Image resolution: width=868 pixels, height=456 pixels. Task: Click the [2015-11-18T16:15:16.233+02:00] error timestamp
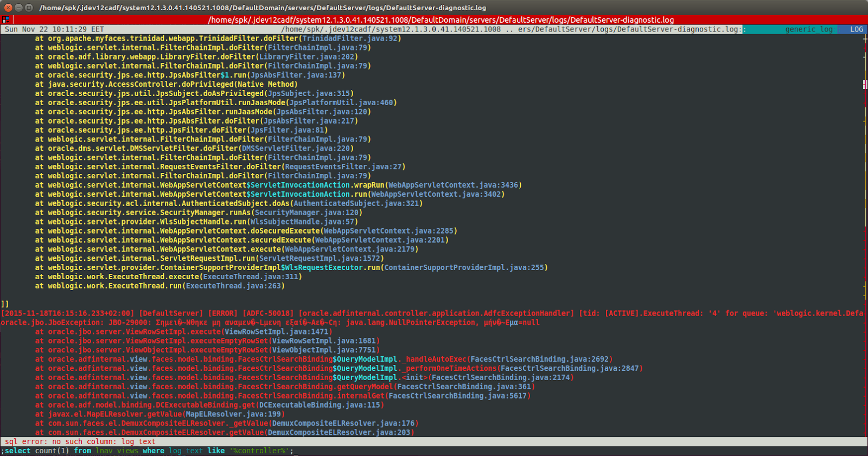click(67, 314)
